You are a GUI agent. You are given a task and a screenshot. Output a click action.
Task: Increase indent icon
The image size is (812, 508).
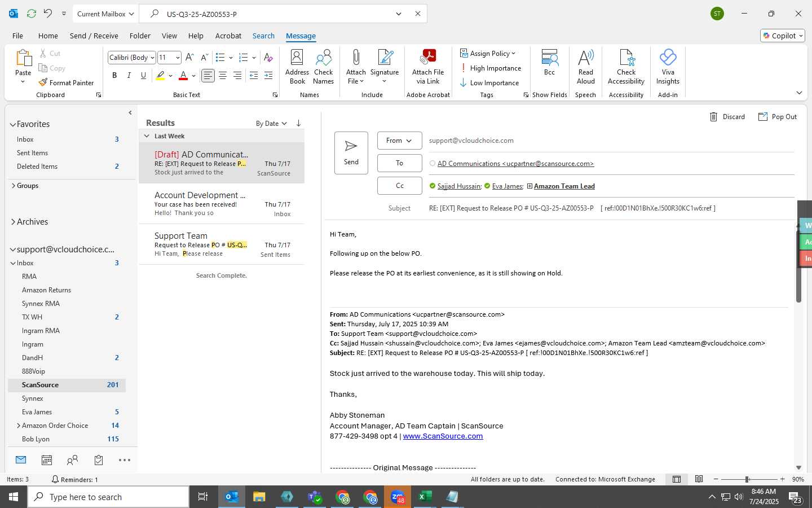(x=268, y=76)
